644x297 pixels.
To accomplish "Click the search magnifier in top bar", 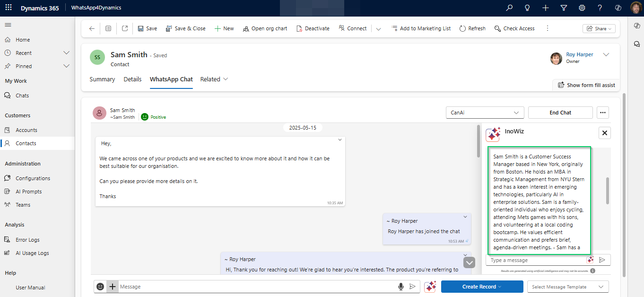I will click(x=509, y=8).
